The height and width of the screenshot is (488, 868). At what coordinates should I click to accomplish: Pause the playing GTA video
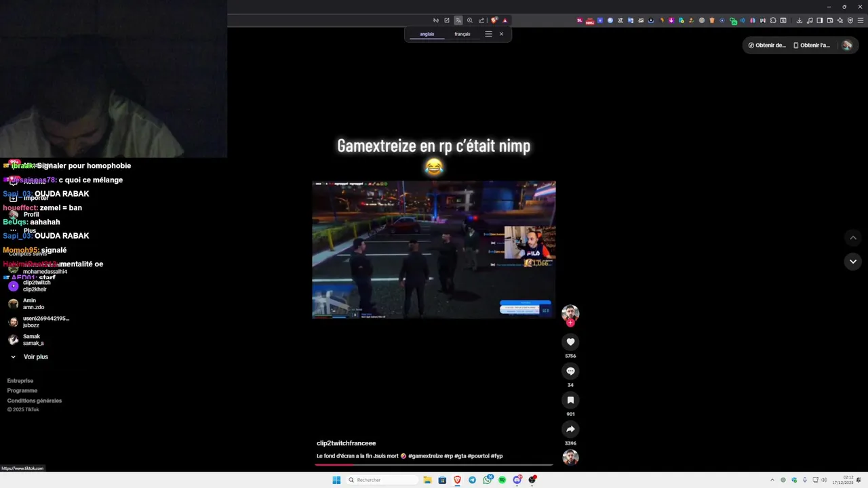(434, 249)
